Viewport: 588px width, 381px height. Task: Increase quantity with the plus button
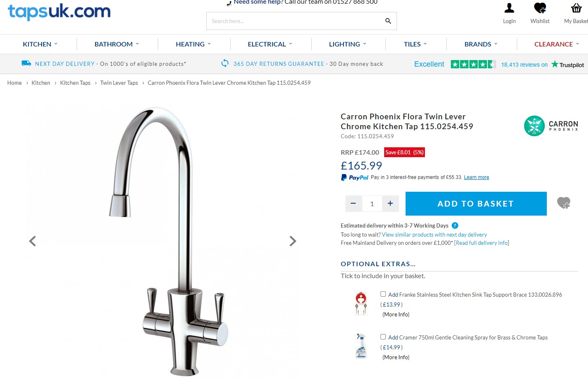pos(390,204)
